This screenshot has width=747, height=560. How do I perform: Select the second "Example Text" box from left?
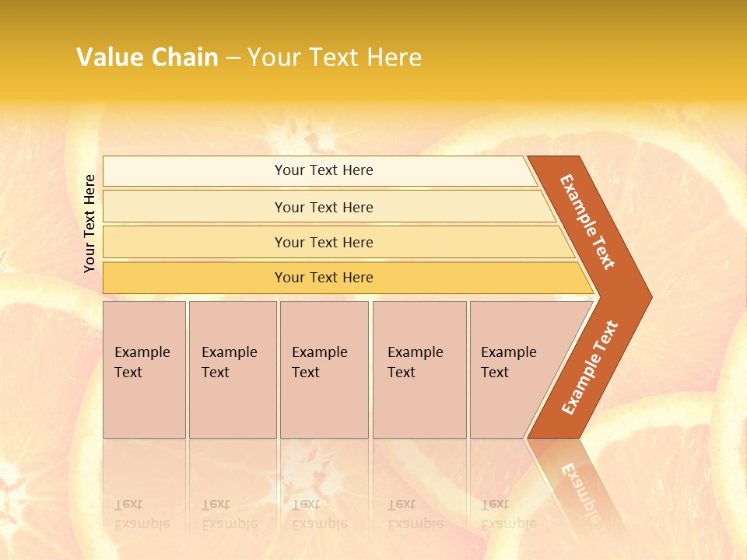pyautogui.click(x=232, y=369)
